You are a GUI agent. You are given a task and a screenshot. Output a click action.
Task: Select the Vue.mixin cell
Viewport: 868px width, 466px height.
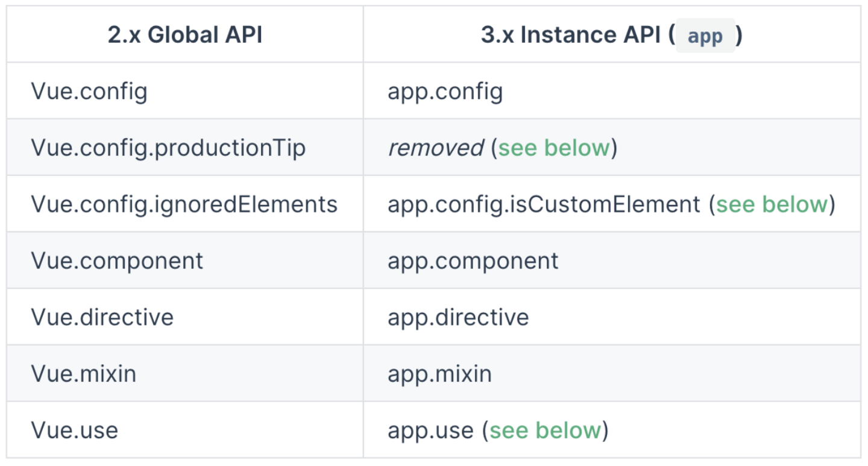(83, 374)
